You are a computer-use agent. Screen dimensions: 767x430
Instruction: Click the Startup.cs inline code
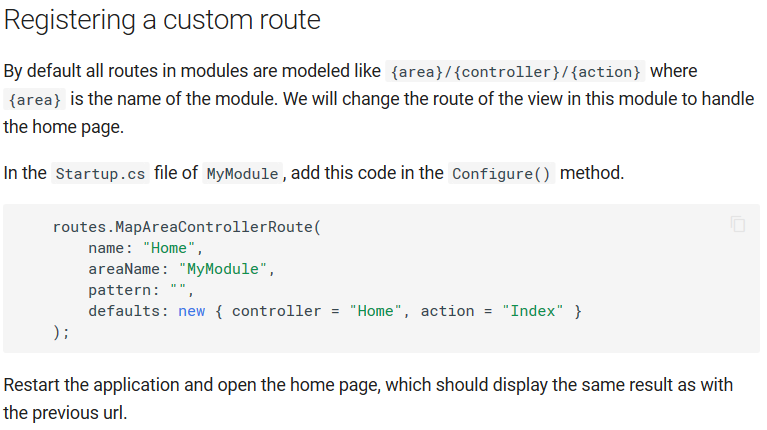click(x=100, y=174)
